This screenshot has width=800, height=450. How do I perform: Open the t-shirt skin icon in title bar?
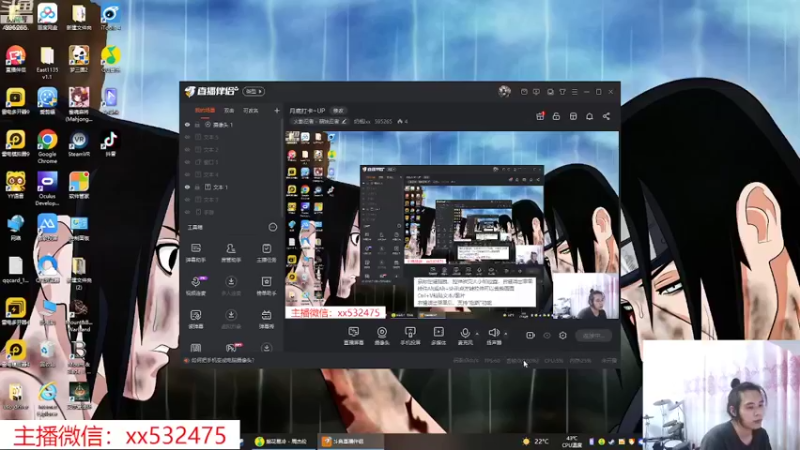click(562, 92)
